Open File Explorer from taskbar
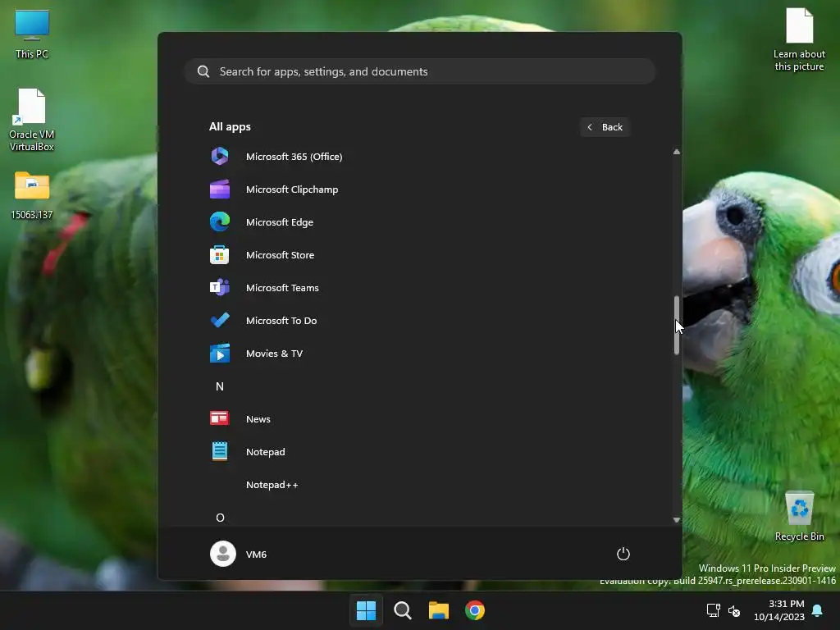 point(439,610)
